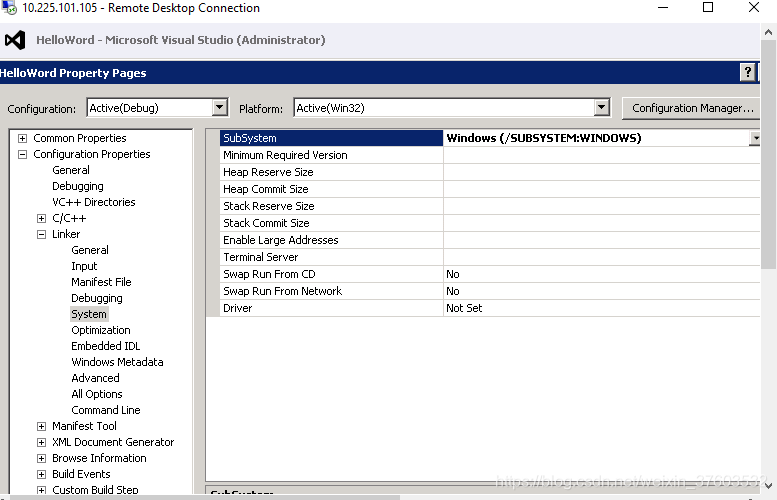Open the Configuration dropdown
Screen dimensions: 777x500
pyautogui.click(x=220, y=108)
